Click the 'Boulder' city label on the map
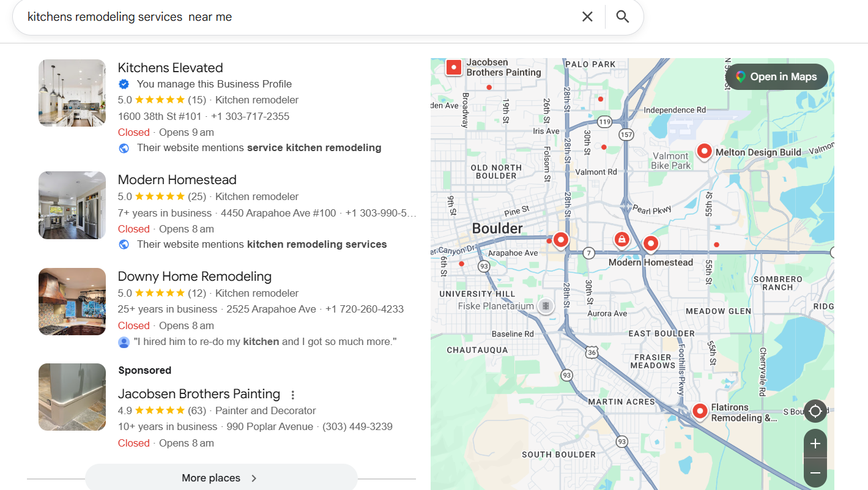868x490 pixels. (x=497, y=229)
